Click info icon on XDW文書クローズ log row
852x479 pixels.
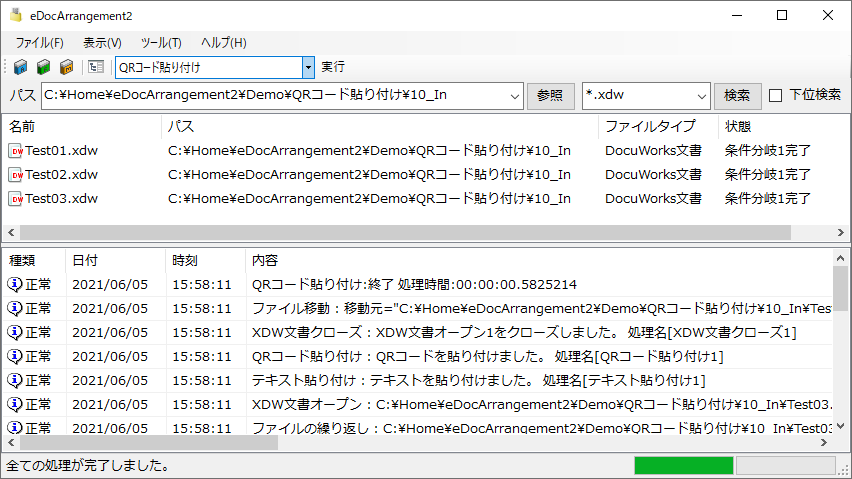(15, 332)
